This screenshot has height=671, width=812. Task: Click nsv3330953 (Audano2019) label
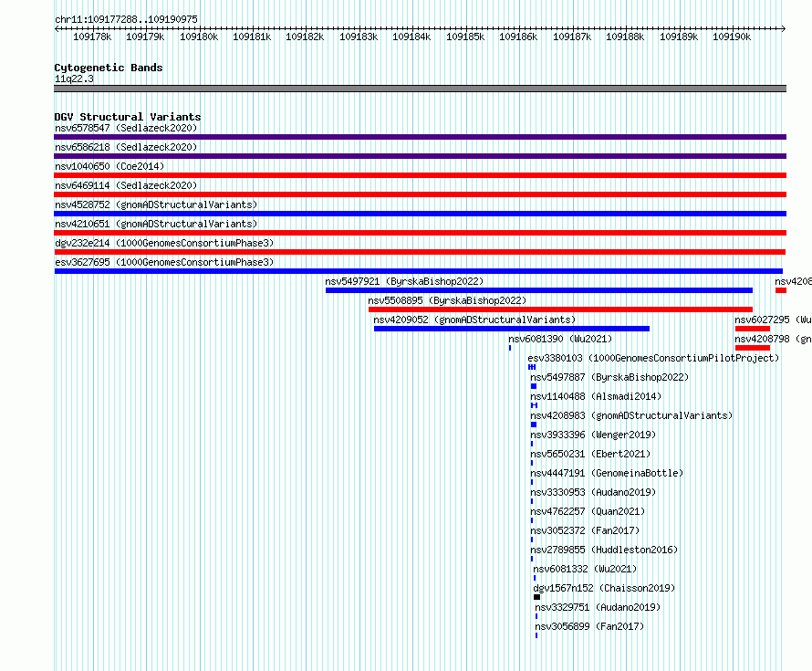coord(593,492)
